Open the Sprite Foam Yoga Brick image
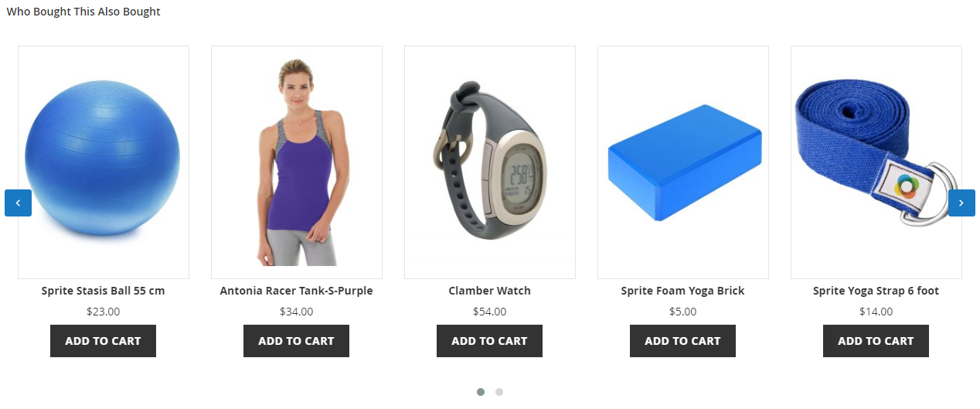Screen dimensions: 980x409 coord(683,162)
